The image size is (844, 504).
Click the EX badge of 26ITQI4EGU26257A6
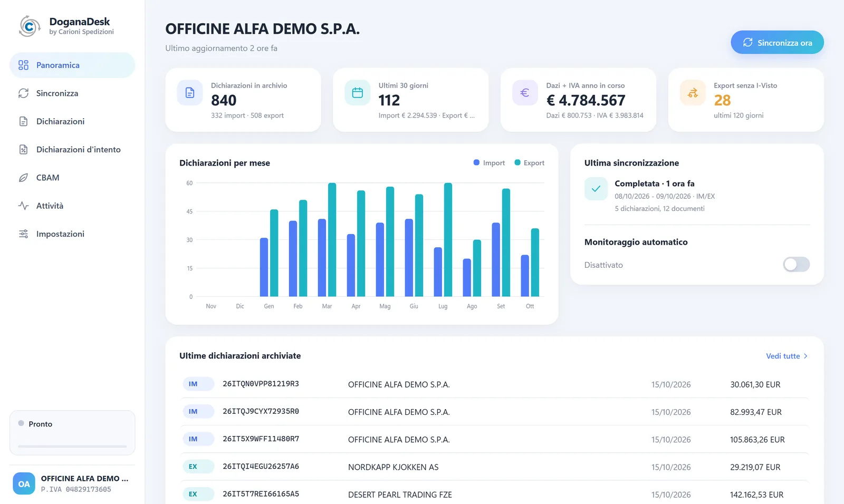(198, 467)
